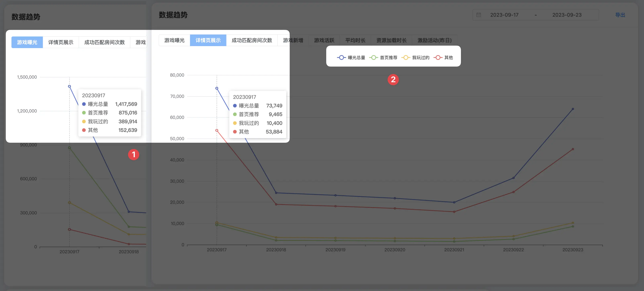This screenshot has height=291, width=644.
Task: Click red 其他 data point at 20230921
Action: coord(454,212)
